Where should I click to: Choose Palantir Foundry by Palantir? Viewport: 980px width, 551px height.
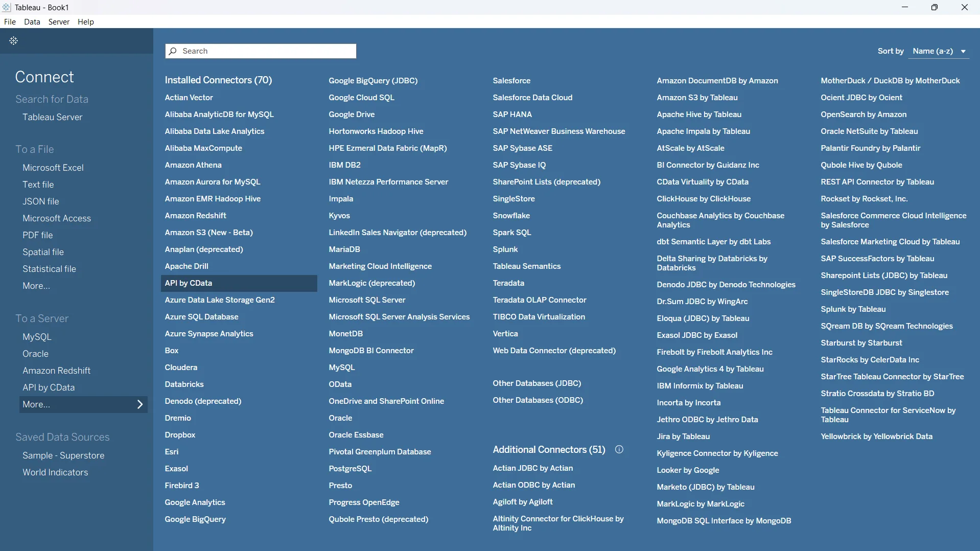point(870,148)
